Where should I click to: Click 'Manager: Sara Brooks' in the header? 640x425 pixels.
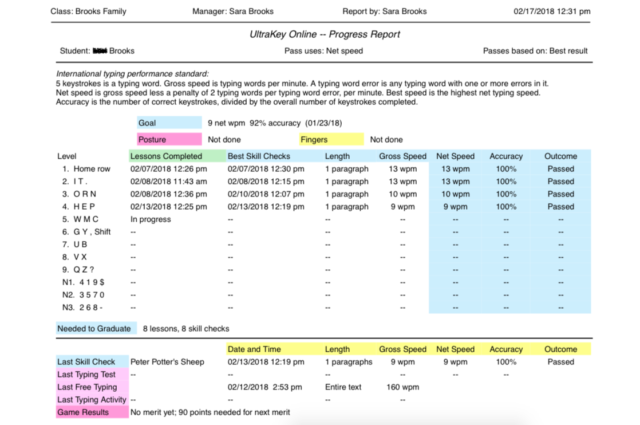point(233,11)
